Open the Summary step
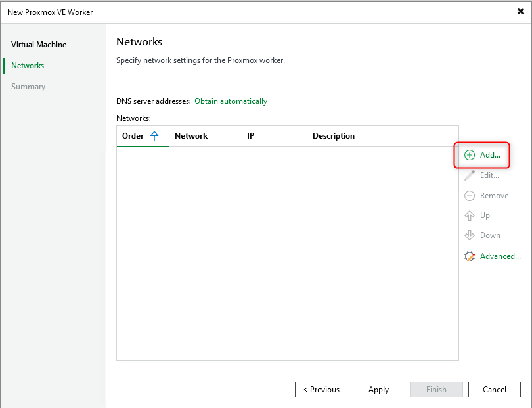The height and width of the screenshot is (408, 532). [x=29, y=86]
